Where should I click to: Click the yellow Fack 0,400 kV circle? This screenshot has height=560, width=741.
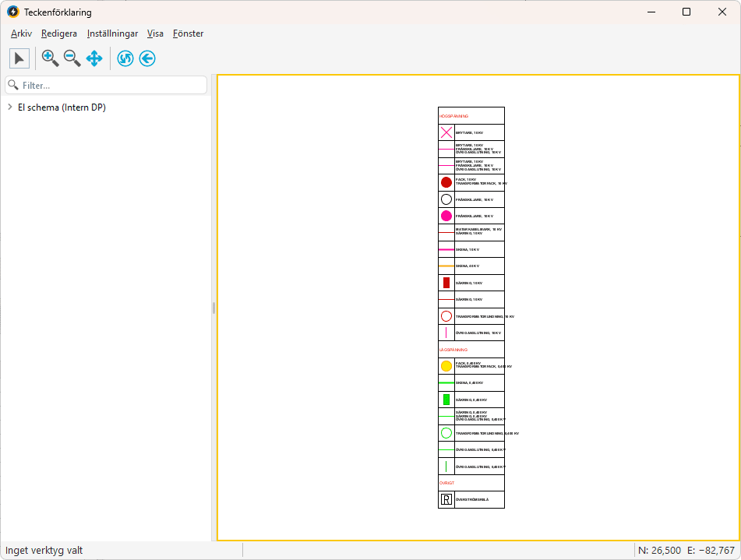point(446,366)
